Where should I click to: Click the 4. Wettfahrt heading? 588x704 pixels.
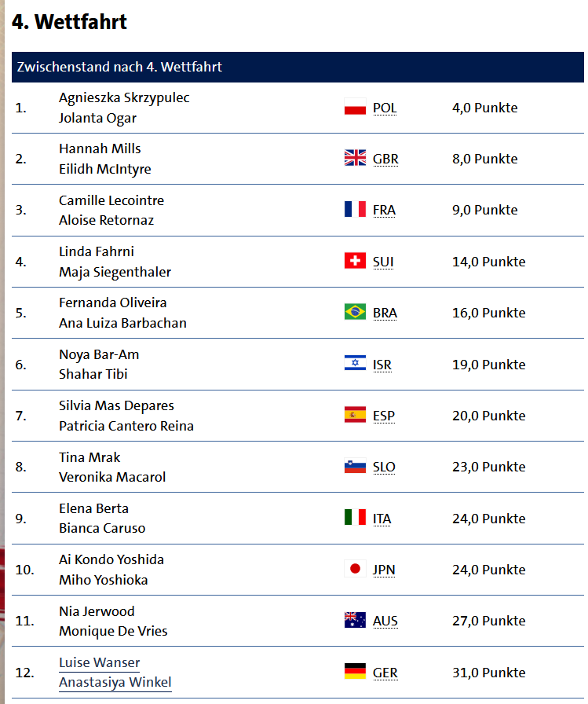tap(69, 22)
